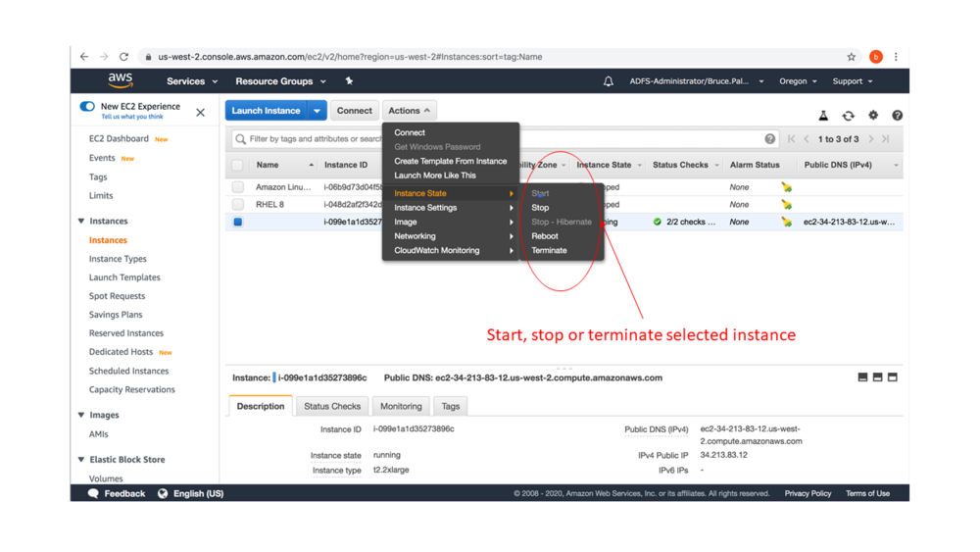Open the Instance Settings submenu
980x552 pixels.
[451, 208]
